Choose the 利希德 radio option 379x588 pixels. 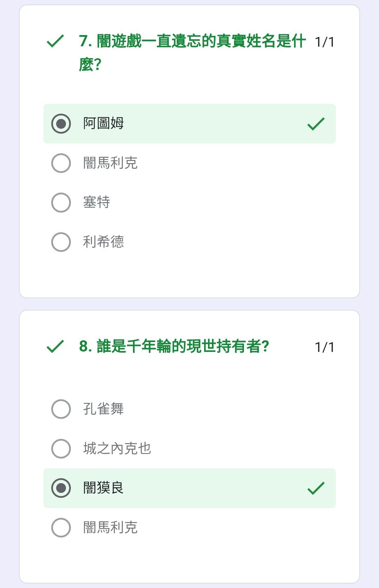(x=61, y=242)
